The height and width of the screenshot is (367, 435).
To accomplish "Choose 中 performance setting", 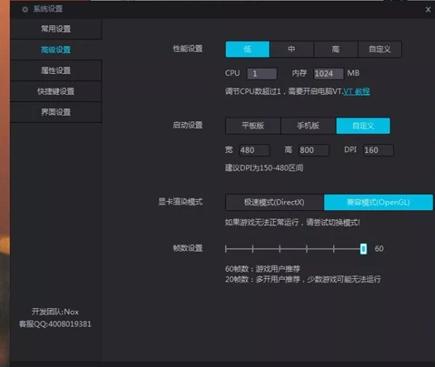I will click(292, 49).
